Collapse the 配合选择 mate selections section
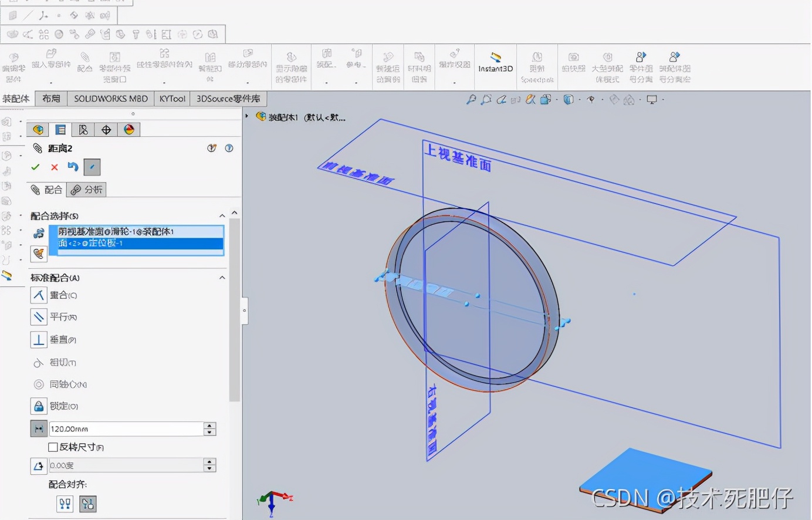812x520 pixels. click(x=222, y=215)
